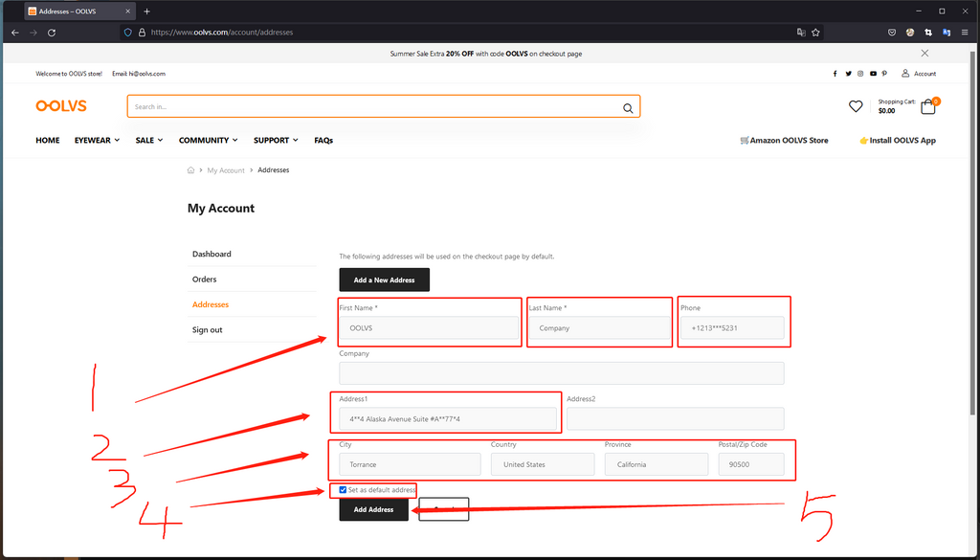Dismiss the Summer Sale banner
980x560 pixels.
[x=924, y=54]
